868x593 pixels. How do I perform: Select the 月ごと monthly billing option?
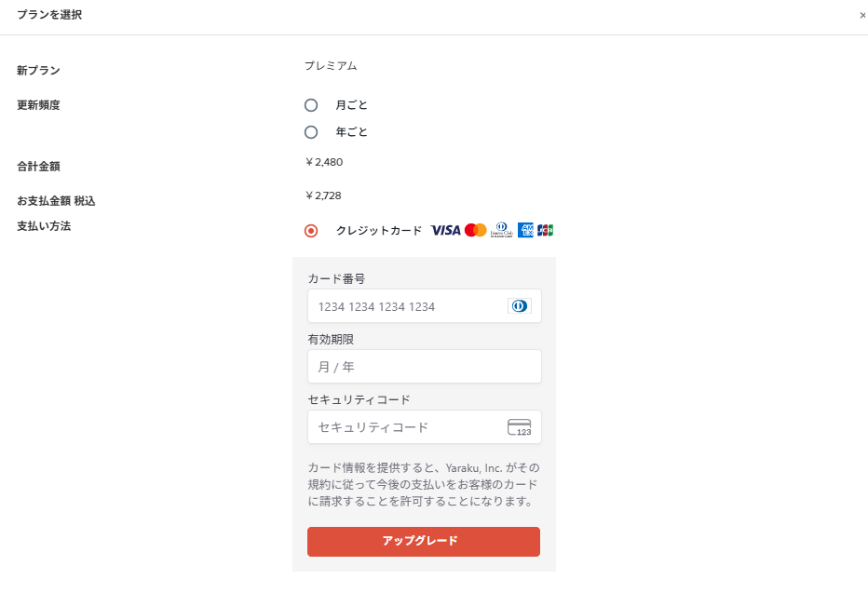(311, 105)
